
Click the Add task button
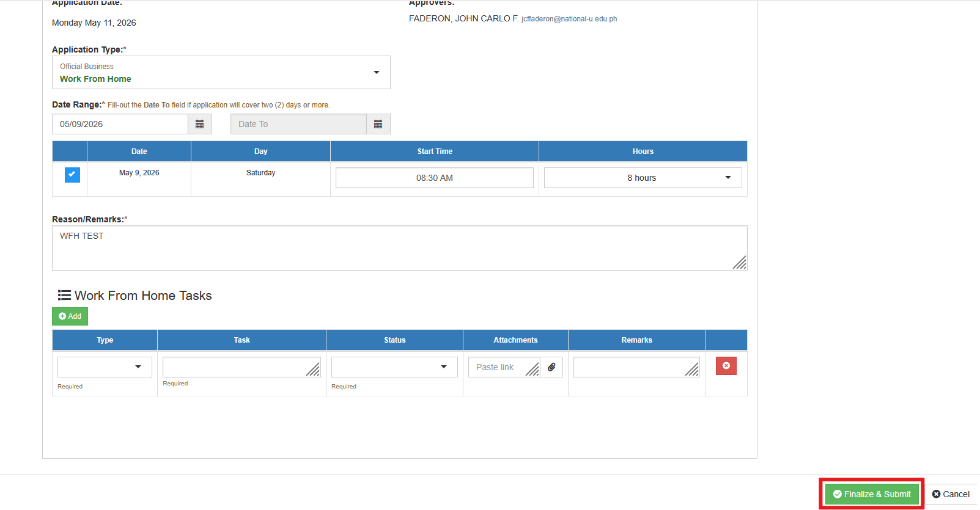click(70, 316)
